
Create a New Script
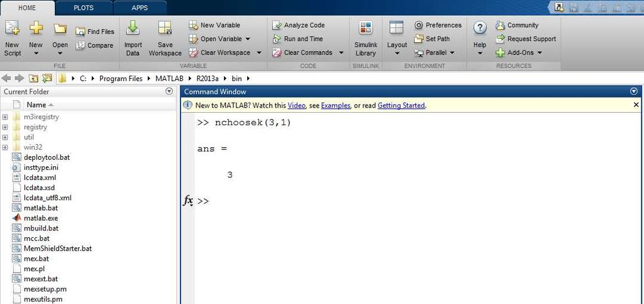pos(12,38)
